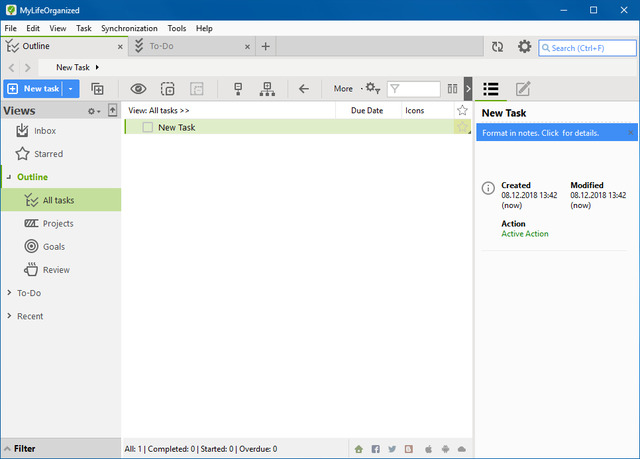Expand the To-Do views group

pyautogui.click(x=9, y=293)
